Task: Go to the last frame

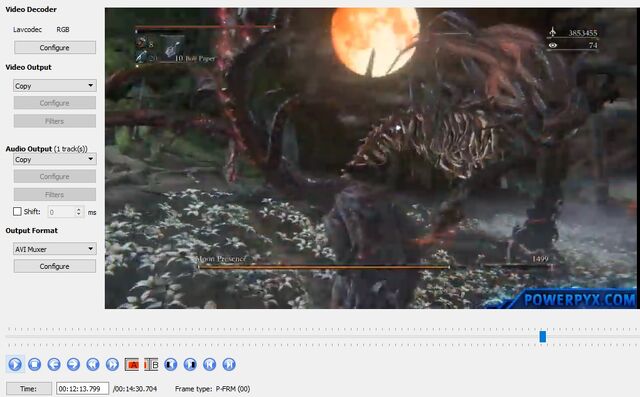Action: point(229,364)
